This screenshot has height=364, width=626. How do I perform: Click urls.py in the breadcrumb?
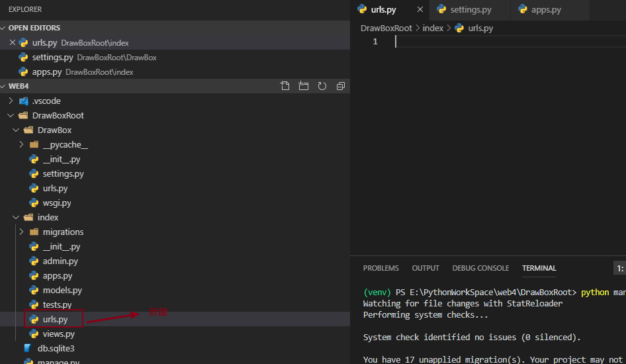click(480, 28)
